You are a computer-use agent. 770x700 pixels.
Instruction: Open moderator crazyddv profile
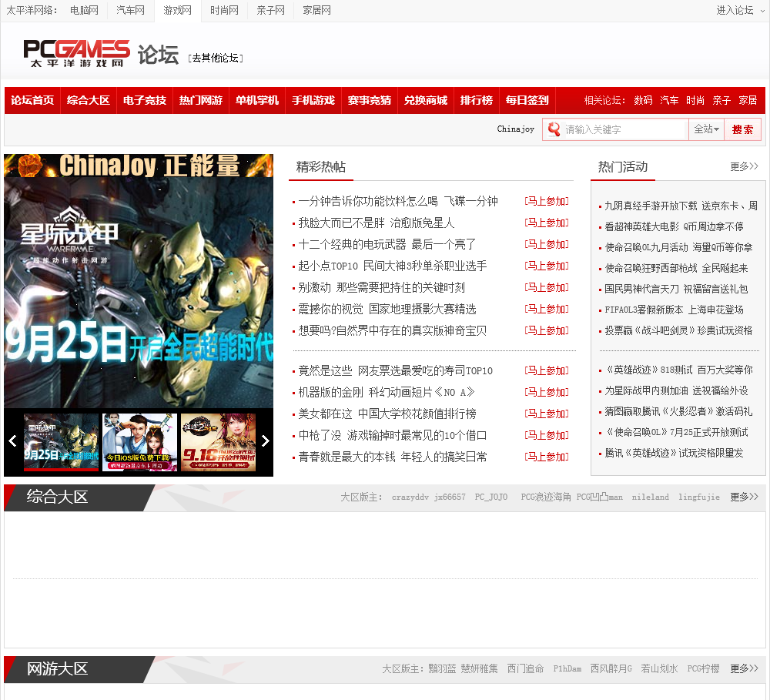click(x=410, y=497)
